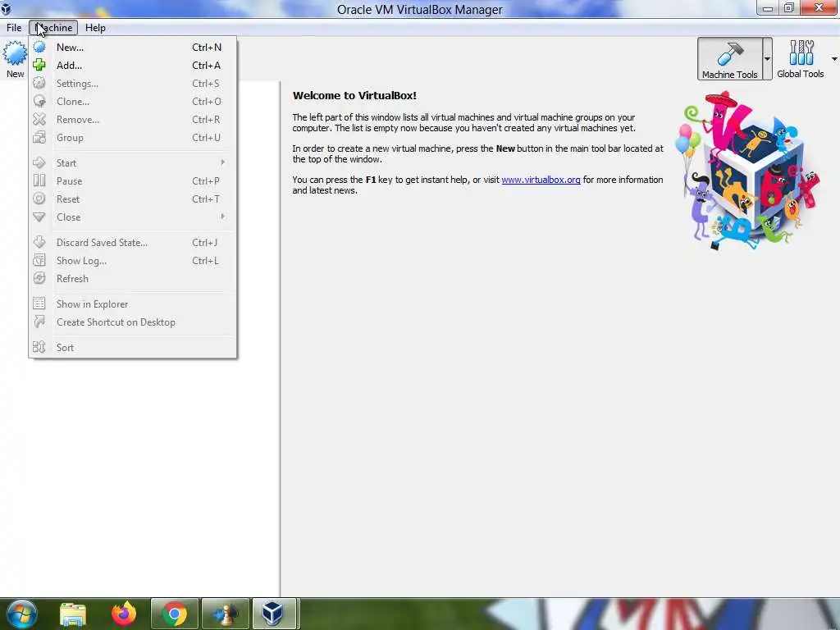Expand the Global Tools dropdown arrow
Viewport: 840px width, 630px height.
[834, 59]
